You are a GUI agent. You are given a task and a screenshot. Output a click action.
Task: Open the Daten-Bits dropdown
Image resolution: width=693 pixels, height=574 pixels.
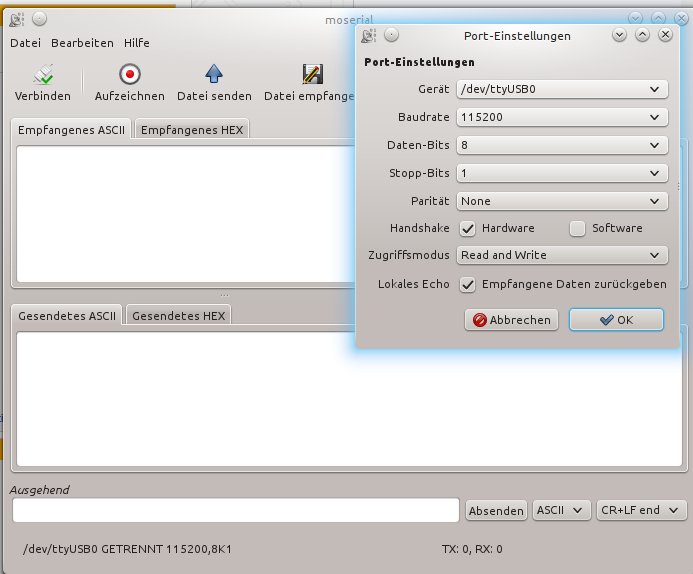tap(562, 145)
